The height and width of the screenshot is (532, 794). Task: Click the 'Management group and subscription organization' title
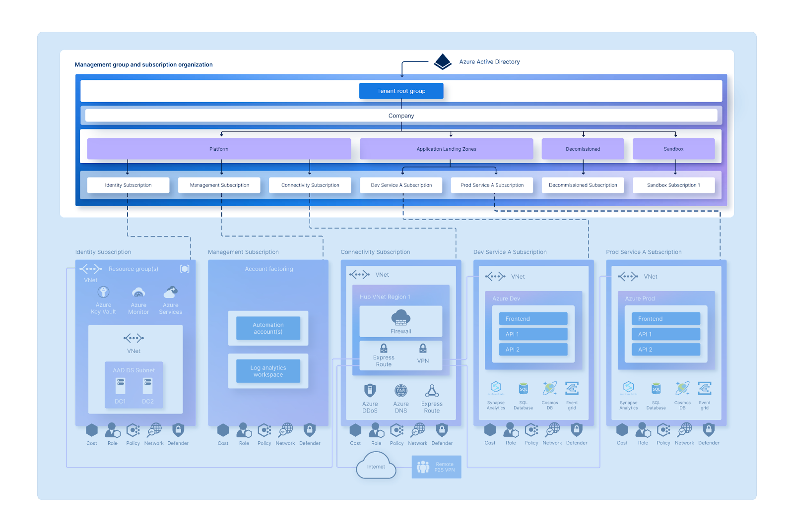tap(144, 64)
